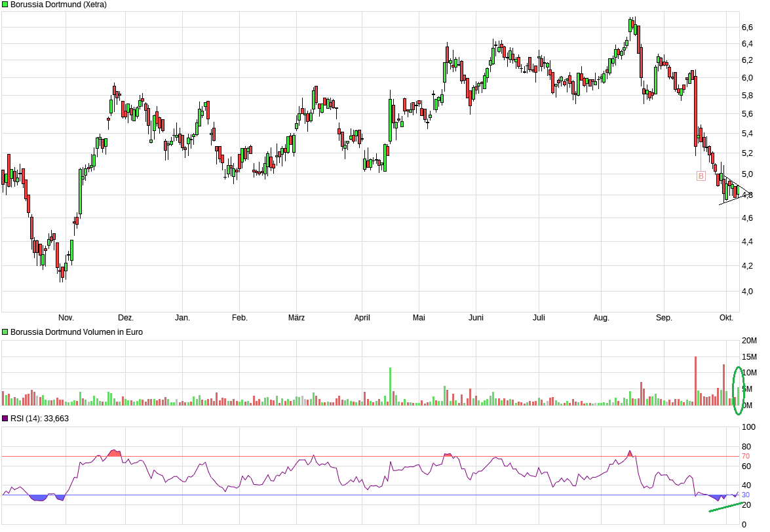The height and width of the screenshot is (532, 770).
Task: Click the green legend square beside Volumen in Euro
Action: 5,332
